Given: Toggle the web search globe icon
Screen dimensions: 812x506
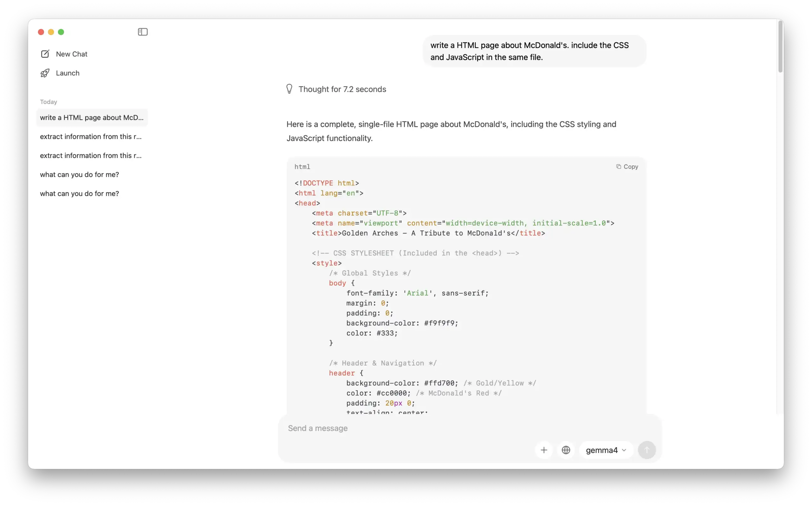Looking at the screenshot, I should point(566,450).
